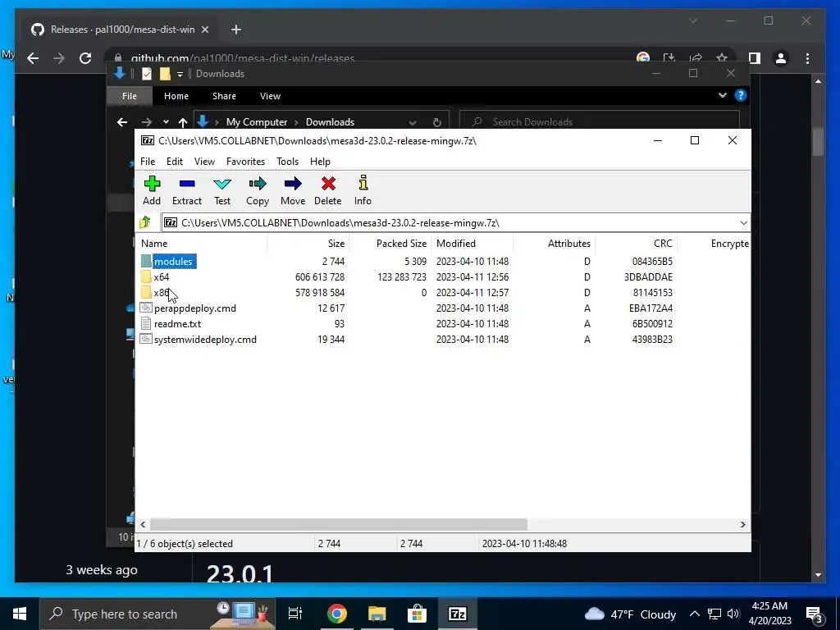Click the Chrome reload page icon
840x630 pixels.
point(85,58)
